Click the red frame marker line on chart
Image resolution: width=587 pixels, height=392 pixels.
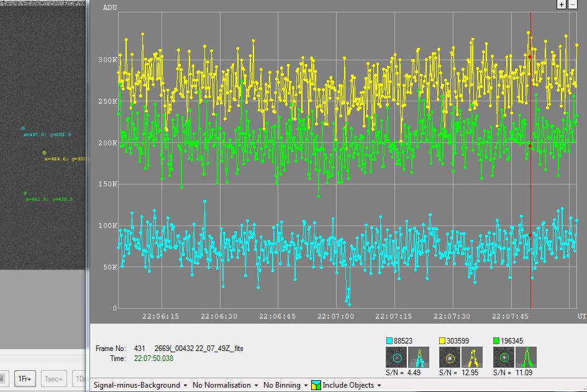point(530,186)
